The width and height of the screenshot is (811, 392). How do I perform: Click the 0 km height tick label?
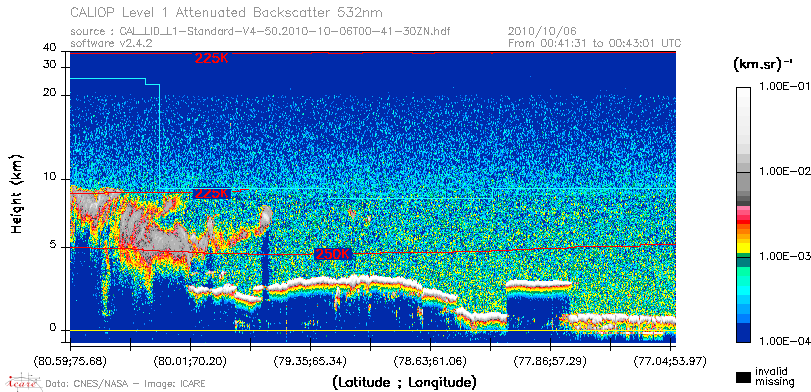click(52, 328)
